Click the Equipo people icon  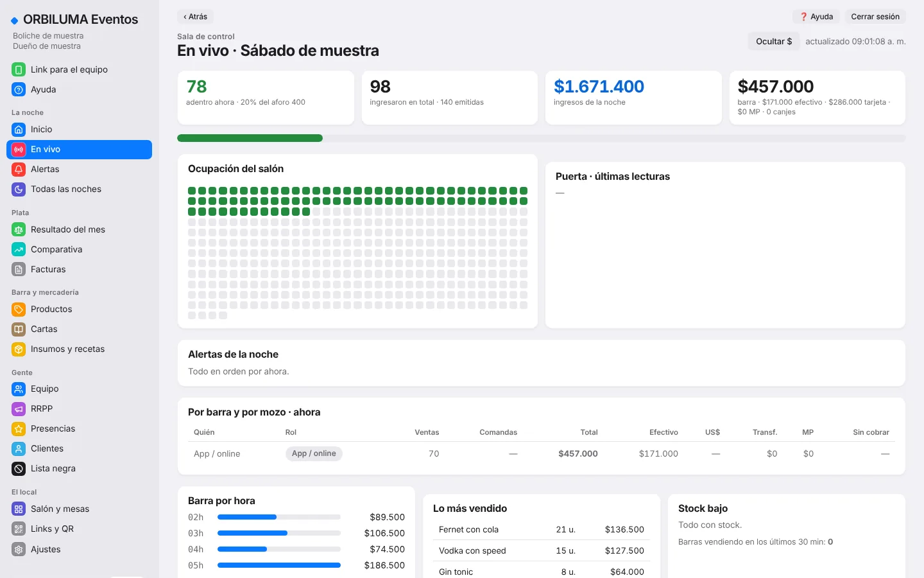click(19, 389)
